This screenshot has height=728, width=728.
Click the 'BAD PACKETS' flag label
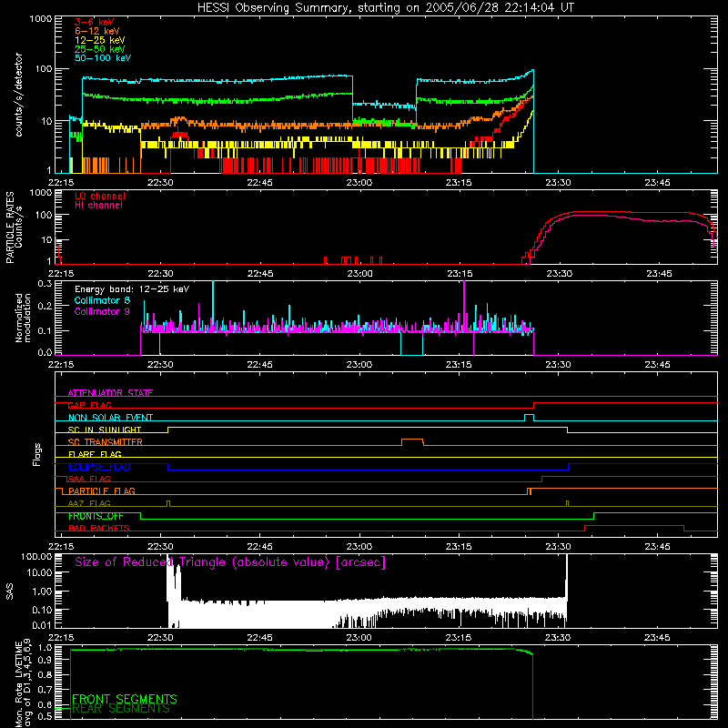click(99, 528)
